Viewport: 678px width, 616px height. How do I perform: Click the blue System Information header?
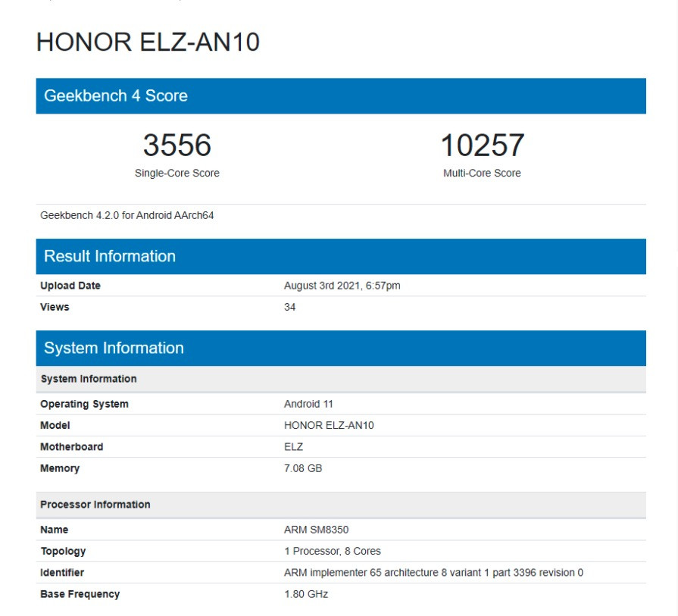[x=341, y=349]
